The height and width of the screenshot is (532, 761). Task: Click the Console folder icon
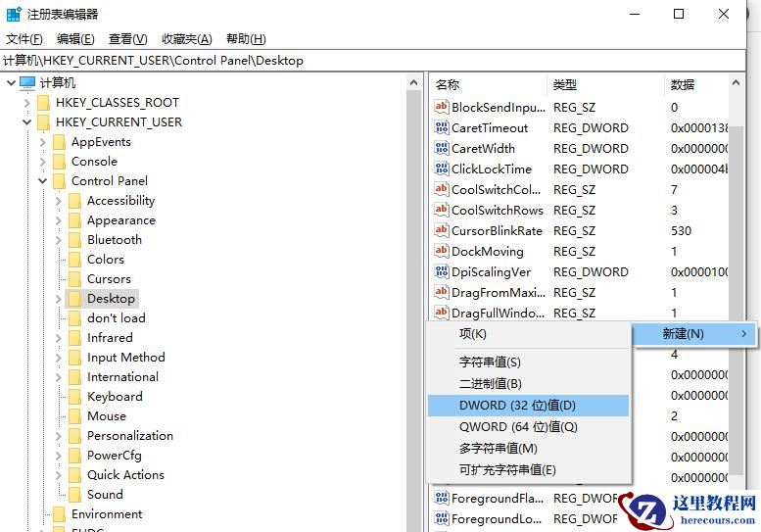pos(59,161)
